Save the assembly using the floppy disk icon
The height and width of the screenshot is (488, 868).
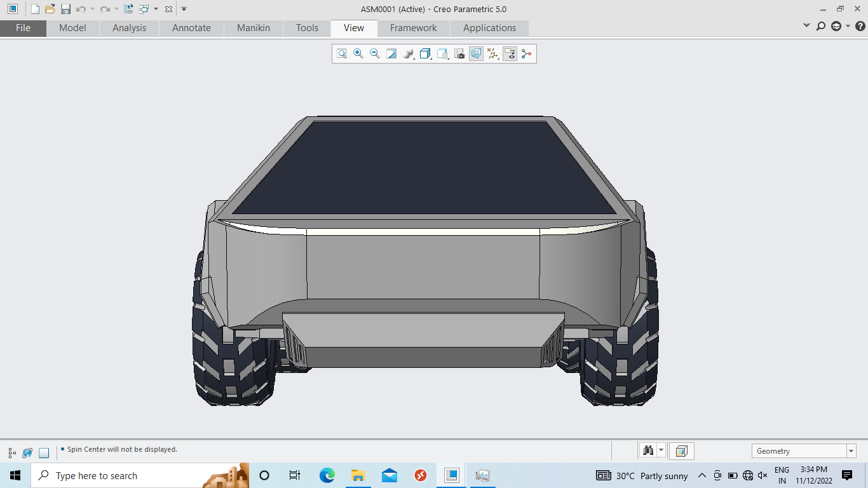click(65, 9)
